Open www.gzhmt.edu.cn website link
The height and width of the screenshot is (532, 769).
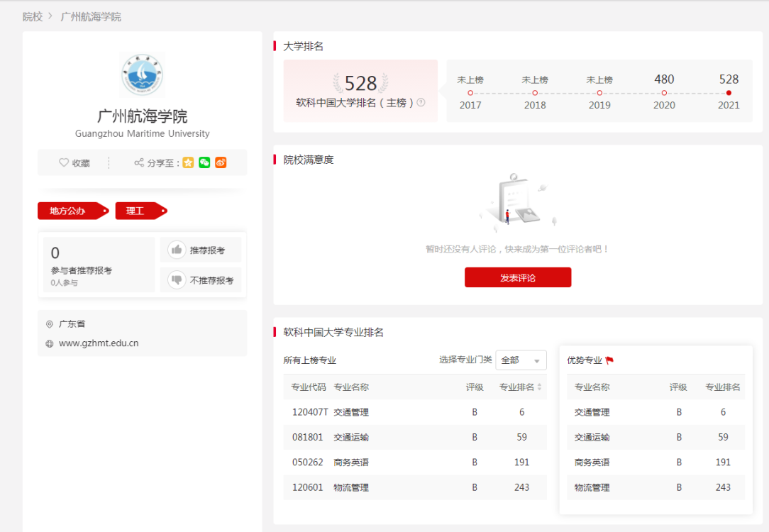pyautogui.click(x=99, y=343)
